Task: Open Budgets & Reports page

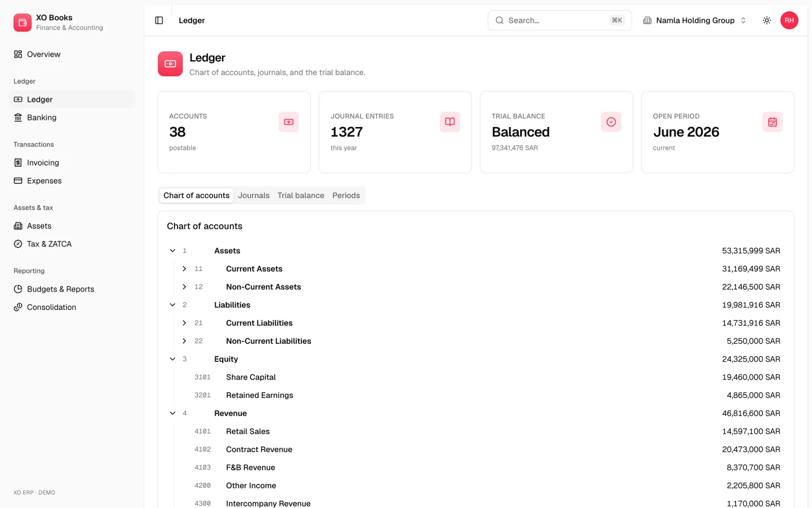Action: coord(72,289)
